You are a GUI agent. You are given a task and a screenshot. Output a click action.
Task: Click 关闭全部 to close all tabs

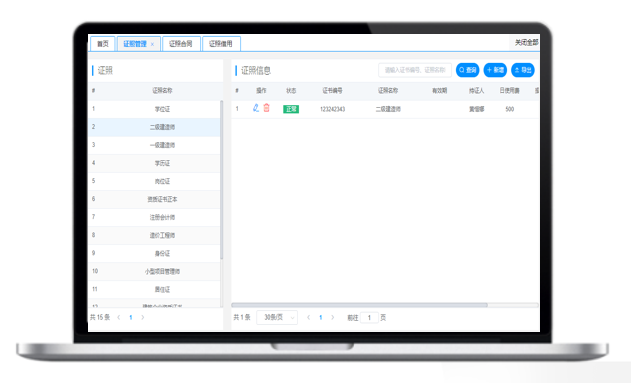coord(526,42)
